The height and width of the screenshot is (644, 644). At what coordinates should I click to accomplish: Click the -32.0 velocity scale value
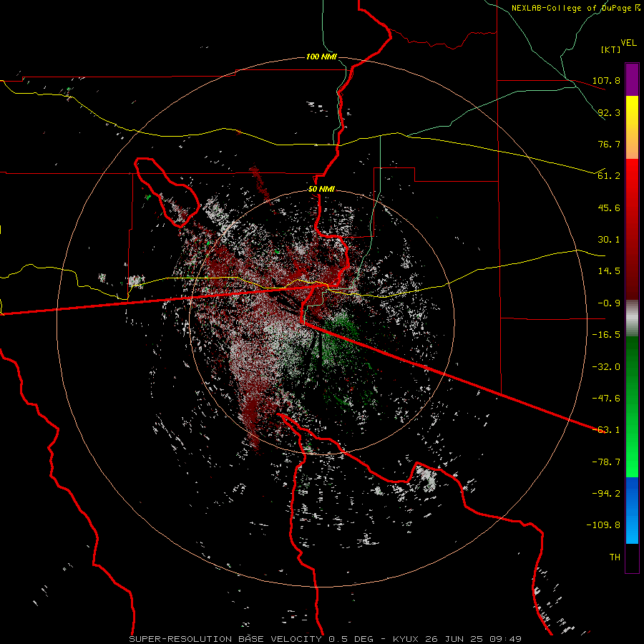[x=606, y=367]
